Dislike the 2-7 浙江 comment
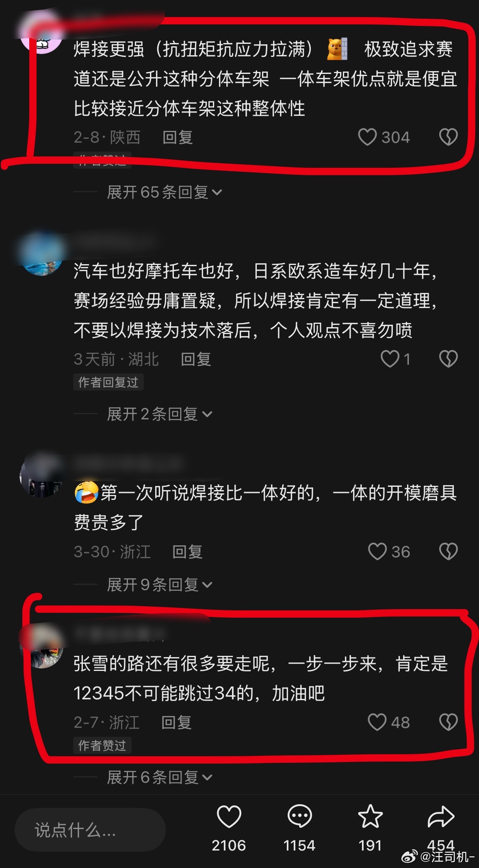Viewport: 479px width, 868px height. (449, 722)
